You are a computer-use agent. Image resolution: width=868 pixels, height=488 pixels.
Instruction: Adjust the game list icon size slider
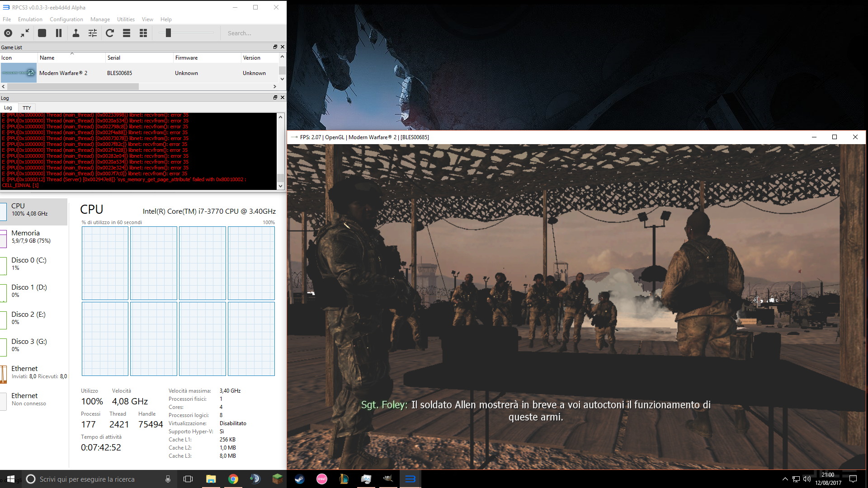coord(168,33)
